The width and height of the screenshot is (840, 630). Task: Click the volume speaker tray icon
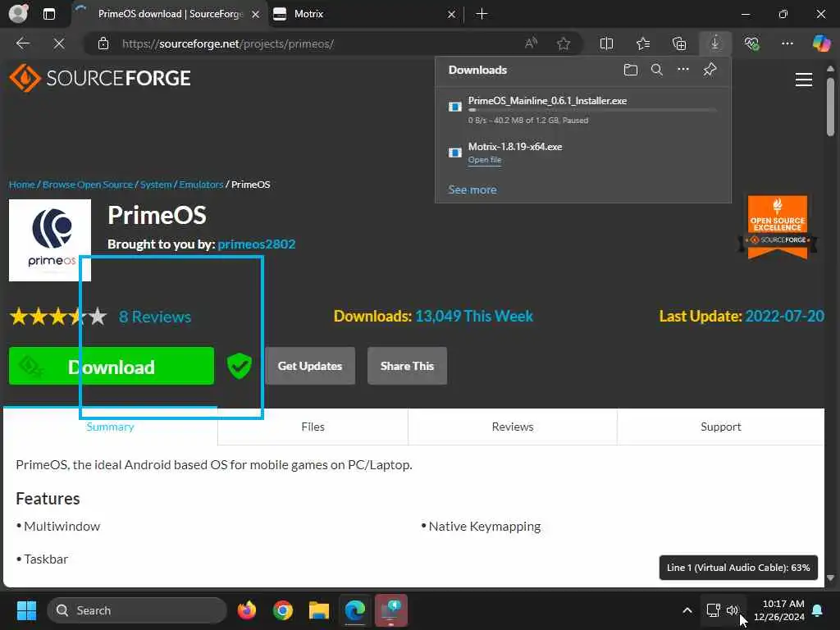pyautogui.click(x=732, y=610)
